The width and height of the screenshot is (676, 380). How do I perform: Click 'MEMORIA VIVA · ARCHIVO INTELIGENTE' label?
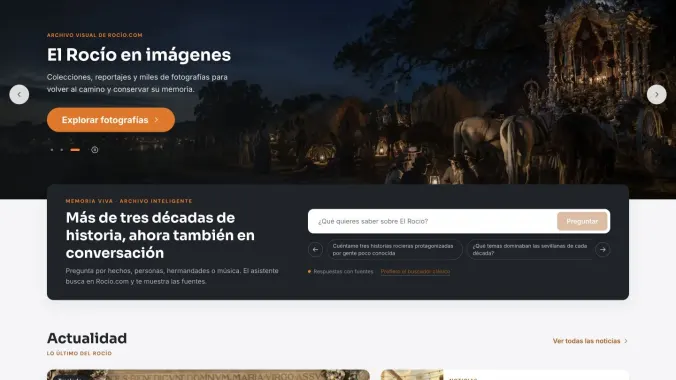tap(129, 201)
